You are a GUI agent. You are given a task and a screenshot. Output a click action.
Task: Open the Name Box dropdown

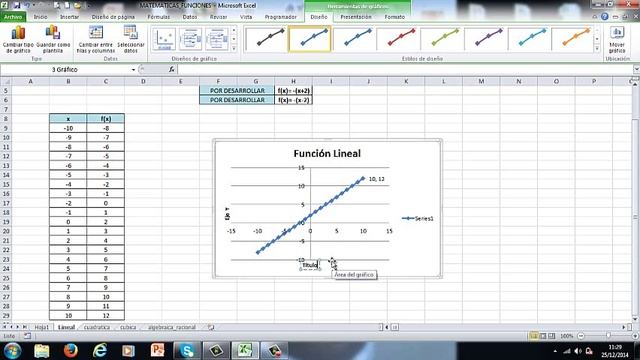133,70
